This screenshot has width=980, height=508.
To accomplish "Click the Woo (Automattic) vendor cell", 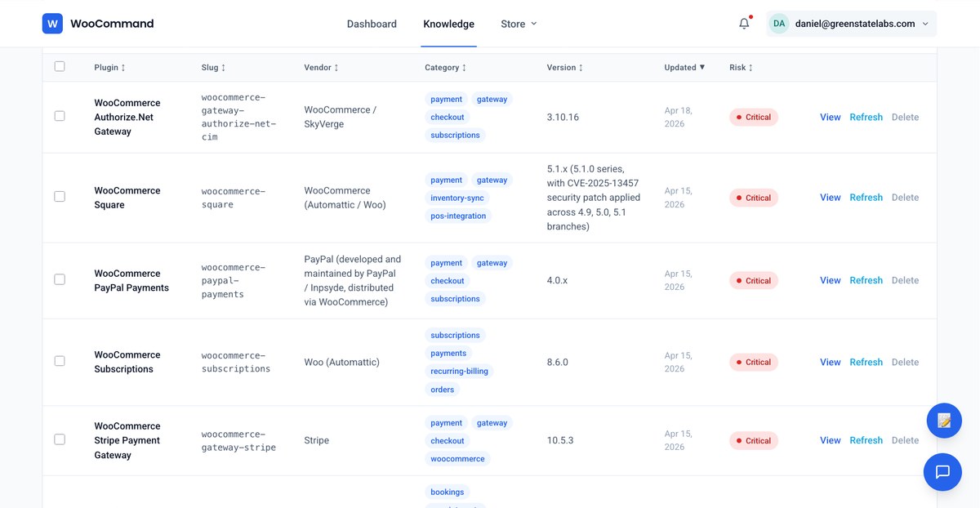I will (x=341, y=362).
